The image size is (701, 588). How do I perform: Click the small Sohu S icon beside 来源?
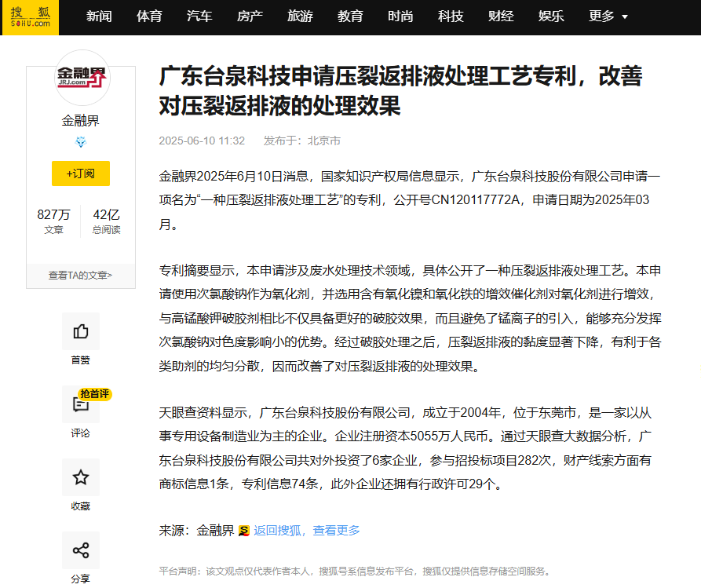[x=243, y=531]
